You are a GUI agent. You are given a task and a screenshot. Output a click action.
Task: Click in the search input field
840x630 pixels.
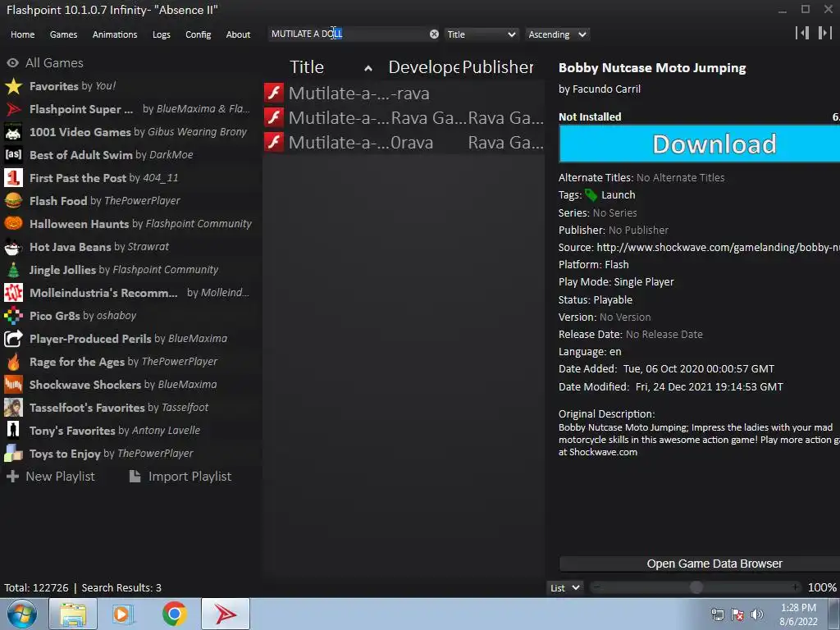click(348, 34)
